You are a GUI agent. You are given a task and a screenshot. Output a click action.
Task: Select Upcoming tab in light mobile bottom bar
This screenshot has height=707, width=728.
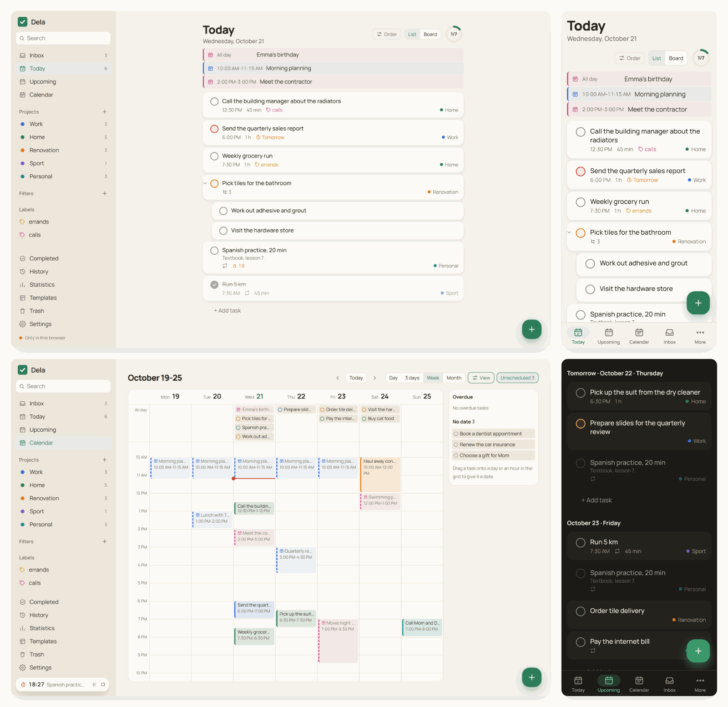coord(608,337)
